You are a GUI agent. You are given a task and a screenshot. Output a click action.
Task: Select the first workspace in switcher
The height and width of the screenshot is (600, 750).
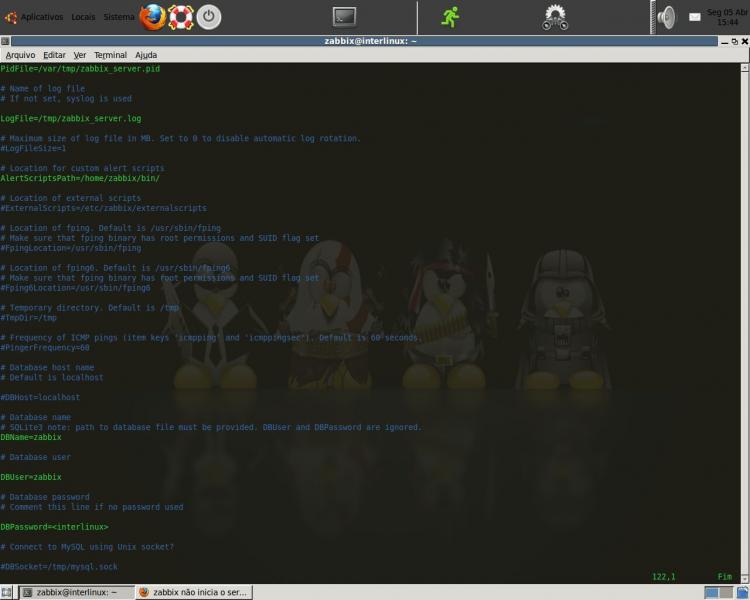pos(711,592)
